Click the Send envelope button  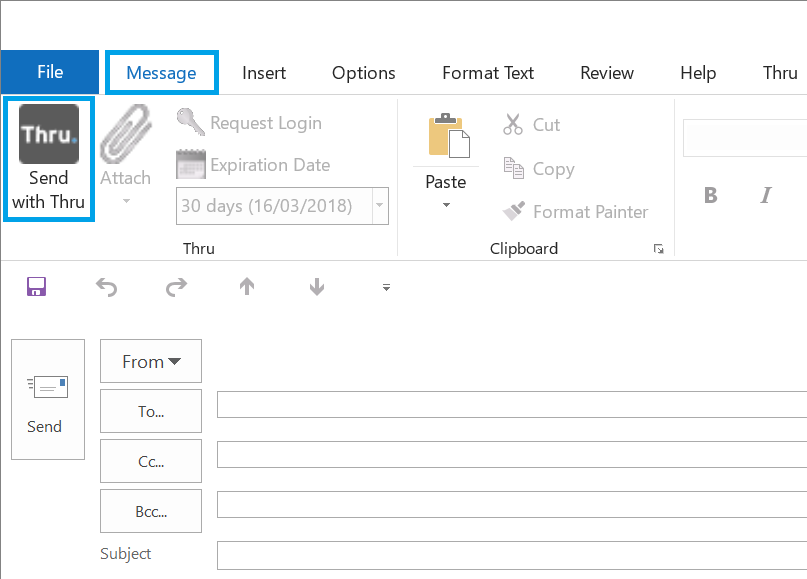pos(48,399)
